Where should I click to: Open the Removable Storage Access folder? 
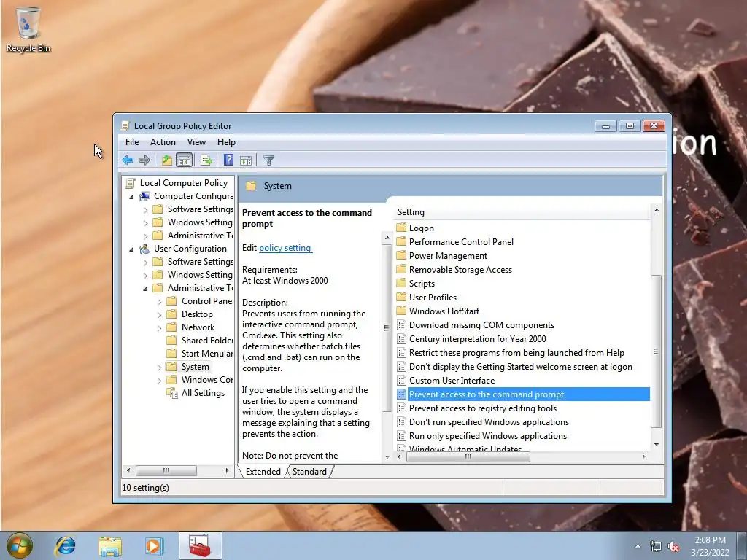coord(460,270)
